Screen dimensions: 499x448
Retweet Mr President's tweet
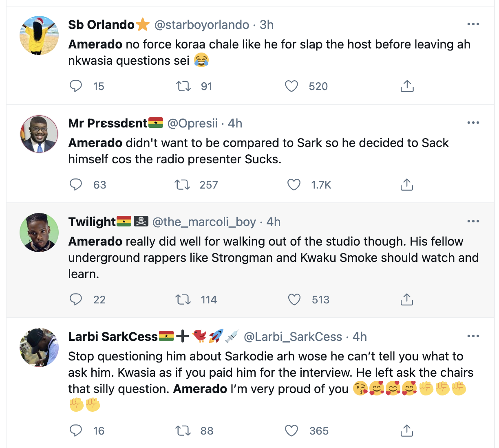[182, 185]
